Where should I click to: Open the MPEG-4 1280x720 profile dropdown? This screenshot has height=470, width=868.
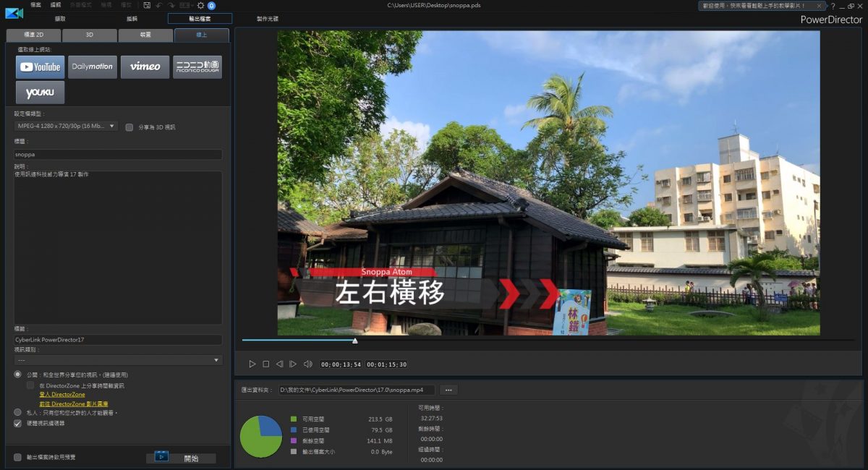click(66, 127)
